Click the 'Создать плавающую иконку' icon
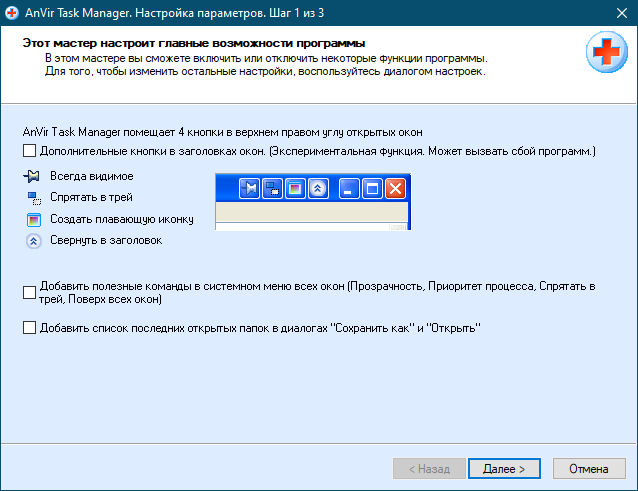 pyautogui.click(x=34, y=220)
